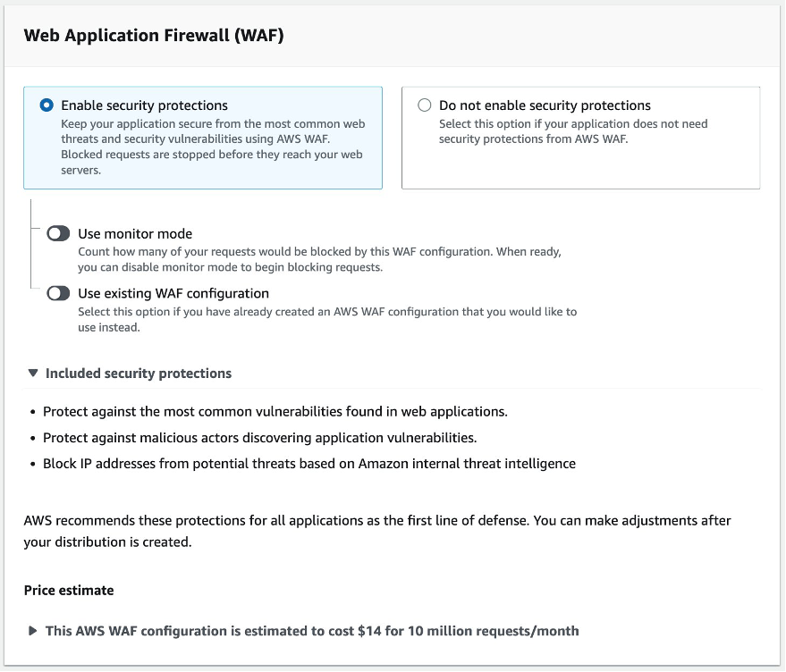This screenshot has width=786, height=672.
Task: Enable the "Use existing WAF configuration" toggle
Action: pyautogui.click(x=58, y=292)
